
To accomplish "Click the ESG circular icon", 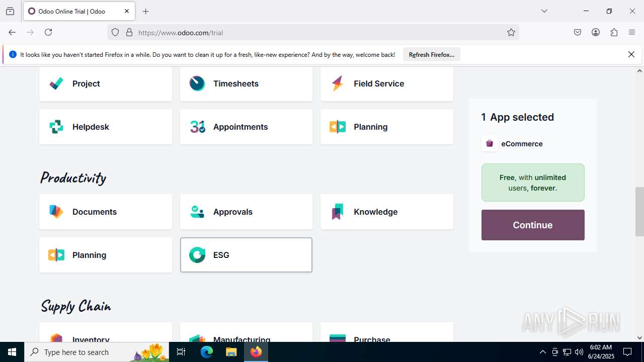I will coord(197,255).
